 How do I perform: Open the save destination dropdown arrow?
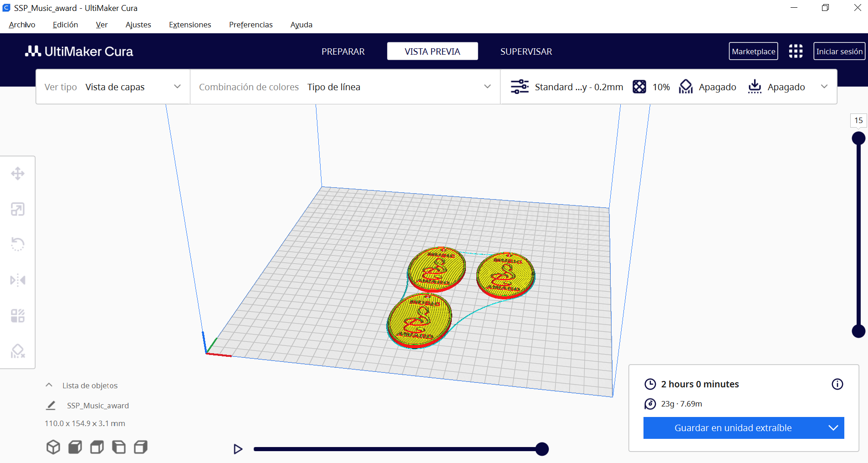833,428
